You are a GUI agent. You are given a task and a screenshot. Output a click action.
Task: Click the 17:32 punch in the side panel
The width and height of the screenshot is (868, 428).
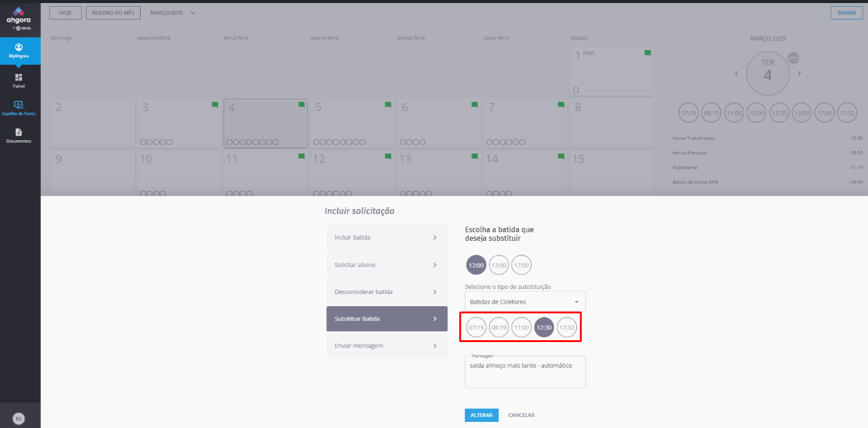point(847,113)
